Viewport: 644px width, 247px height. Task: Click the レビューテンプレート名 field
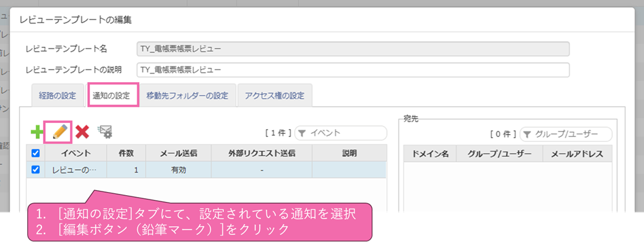point(352,49)
